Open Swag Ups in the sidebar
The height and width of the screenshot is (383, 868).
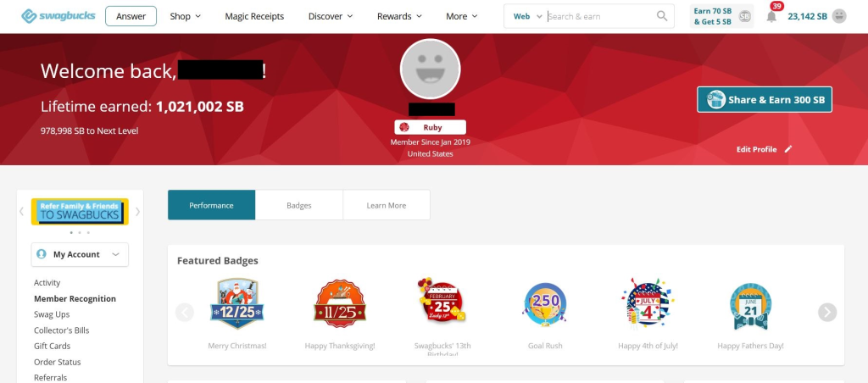click(52, 314)
